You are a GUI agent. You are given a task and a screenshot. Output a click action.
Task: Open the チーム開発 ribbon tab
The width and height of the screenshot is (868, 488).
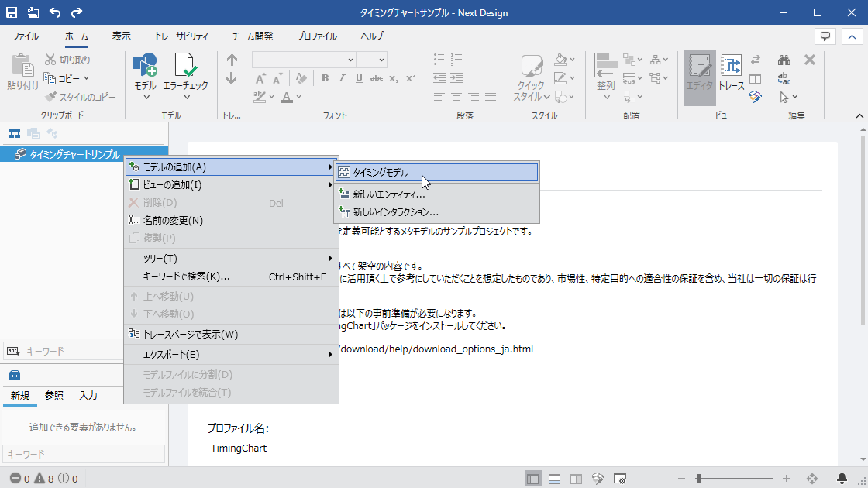click(x=253, y=36)
